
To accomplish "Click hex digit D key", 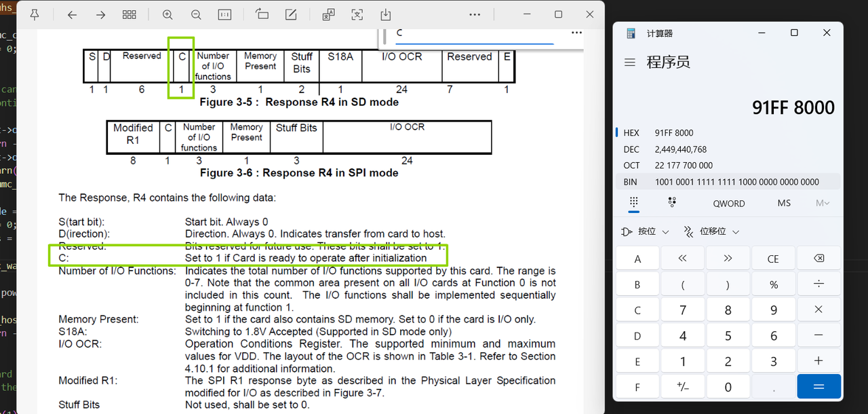I will pyautogui.click(x=637, y=336).
